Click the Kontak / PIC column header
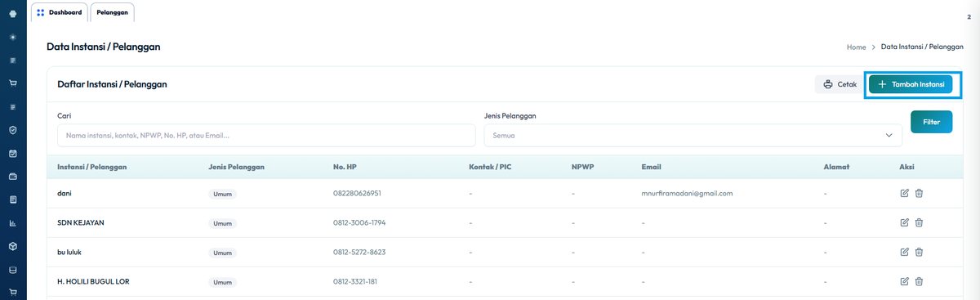Image resolution: width=980 pixels, height=300 pixels. (x=490, y=167)
